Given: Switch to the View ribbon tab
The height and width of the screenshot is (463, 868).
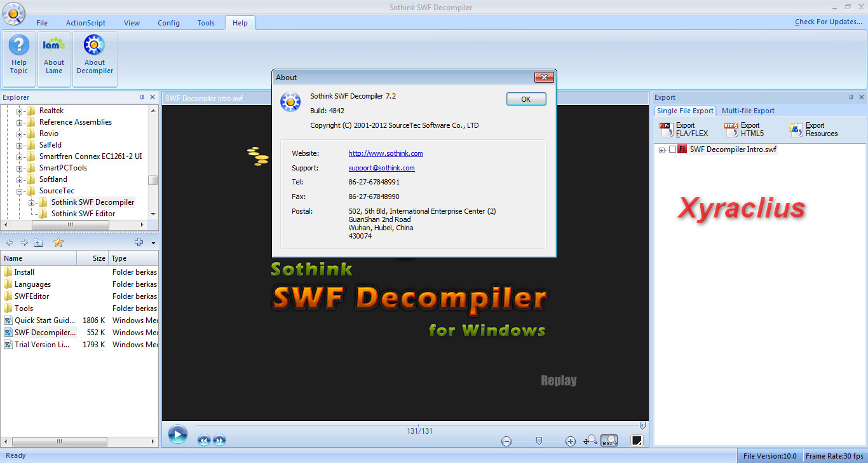Looking at the screenshot, I should pos(132,23).
